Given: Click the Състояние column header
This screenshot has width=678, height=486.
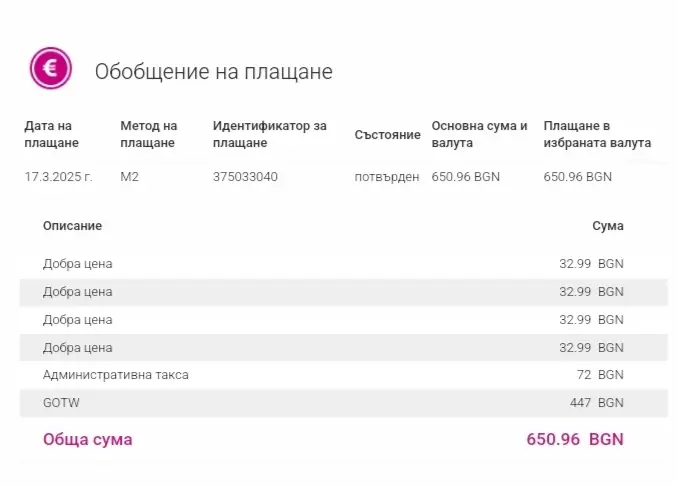Looking at the screenshot, I should pos(386,134).
